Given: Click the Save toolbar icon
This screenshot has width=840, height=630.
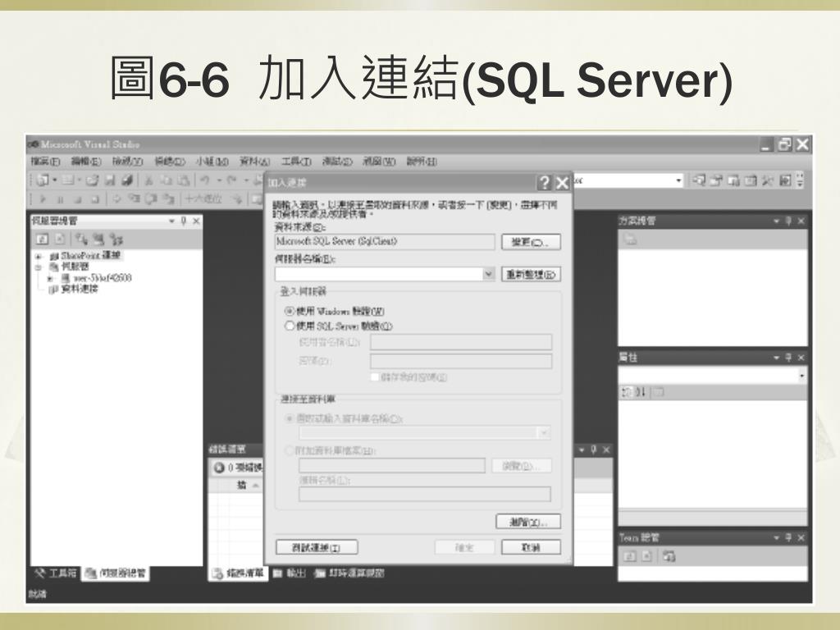Looking at the screenshot, I should click(x=110, y=180).
